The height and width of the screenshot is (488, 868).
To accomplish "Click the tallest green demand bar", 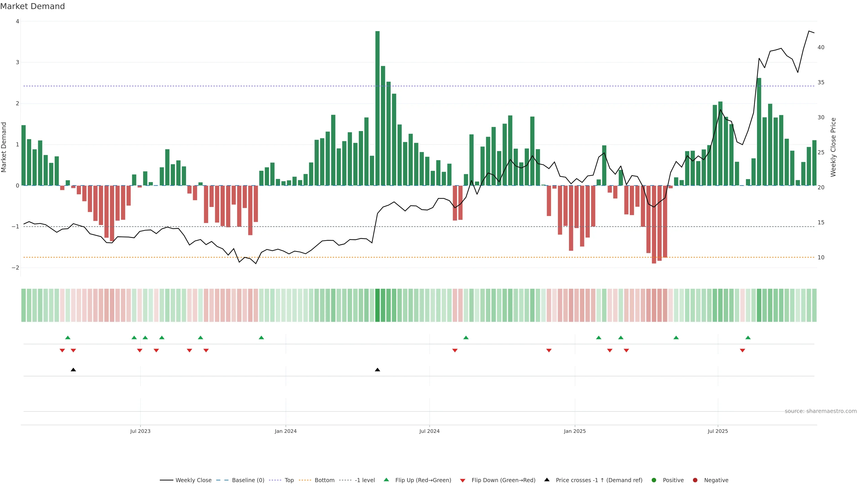I will point(377,108).
